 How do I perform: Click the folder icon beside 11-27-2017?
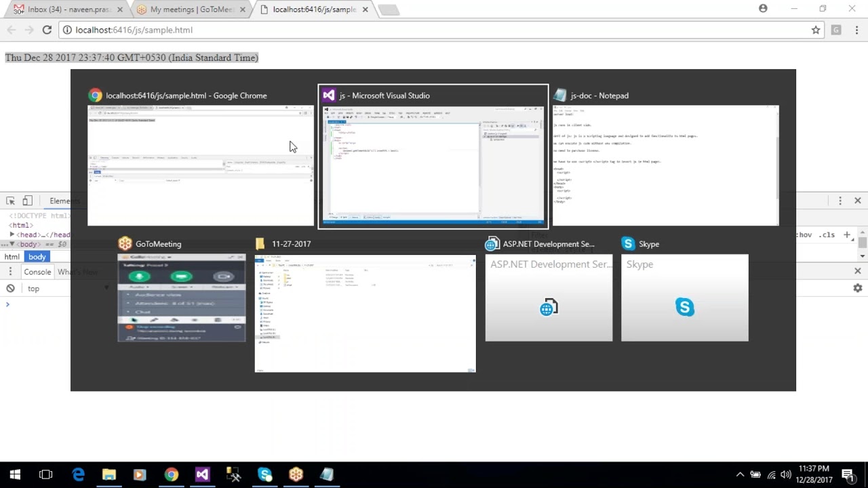(x=260, y=244)
